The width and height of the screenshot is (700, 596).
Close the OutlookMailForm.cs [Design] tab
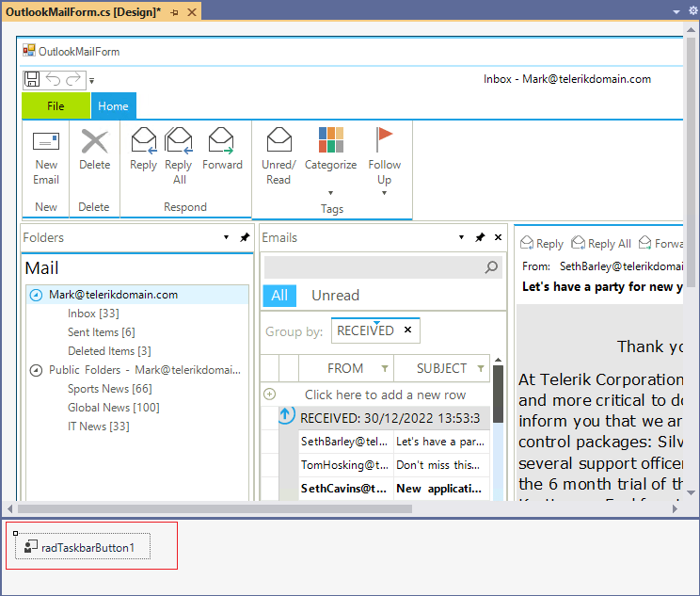click(x=192, y=12)
